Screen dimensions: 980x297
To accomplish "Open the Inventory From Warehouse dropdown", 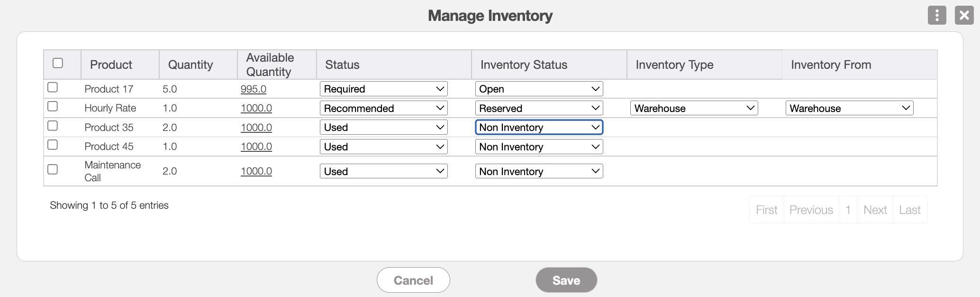I will [849, 108].
